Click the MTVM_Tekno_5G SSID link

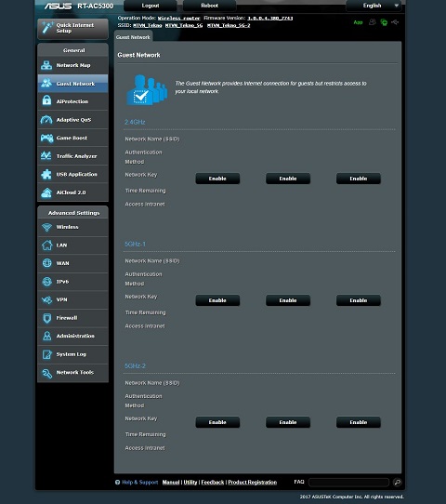coord(184,25)
